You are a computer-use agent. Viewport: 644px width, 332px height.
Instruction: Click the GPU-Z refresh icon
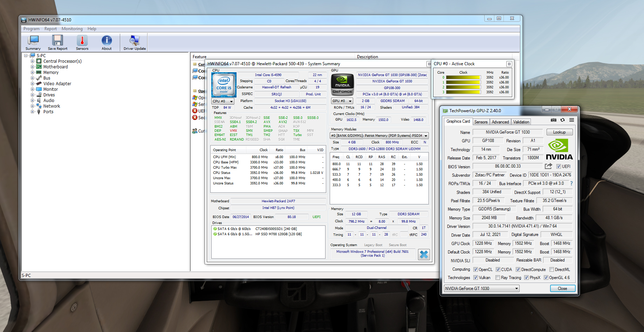click(562, 120)
